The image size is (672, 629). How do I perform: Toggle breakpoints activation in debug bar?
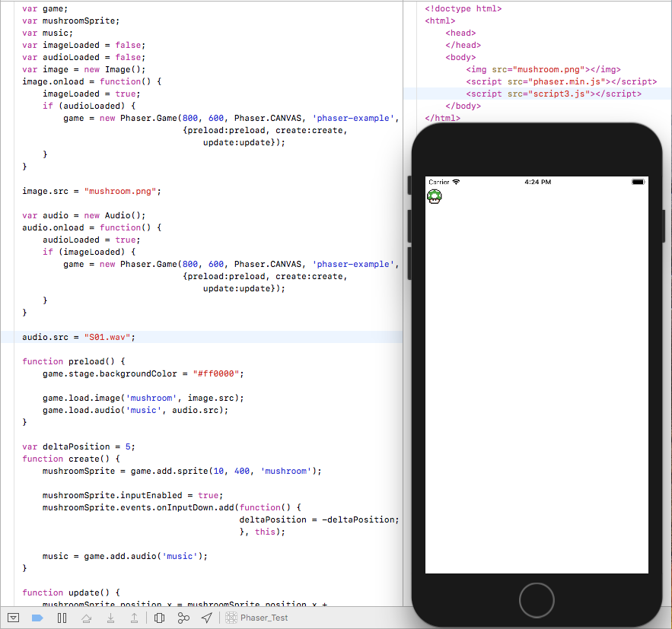pos(37,618)
